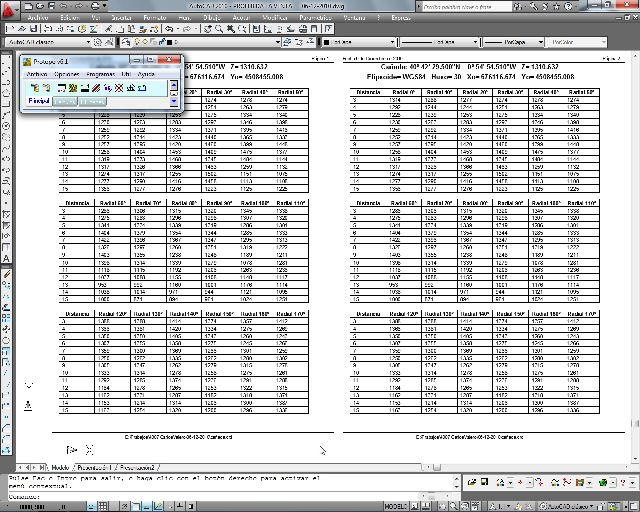Toggle Snap mode in status bar

coord(91,507)
